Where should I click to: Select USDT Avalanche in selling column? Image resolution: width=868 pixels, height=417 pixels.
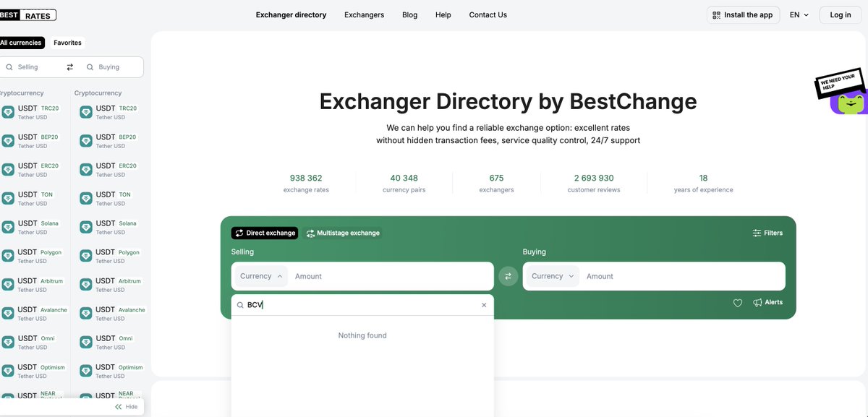[35, 314]
